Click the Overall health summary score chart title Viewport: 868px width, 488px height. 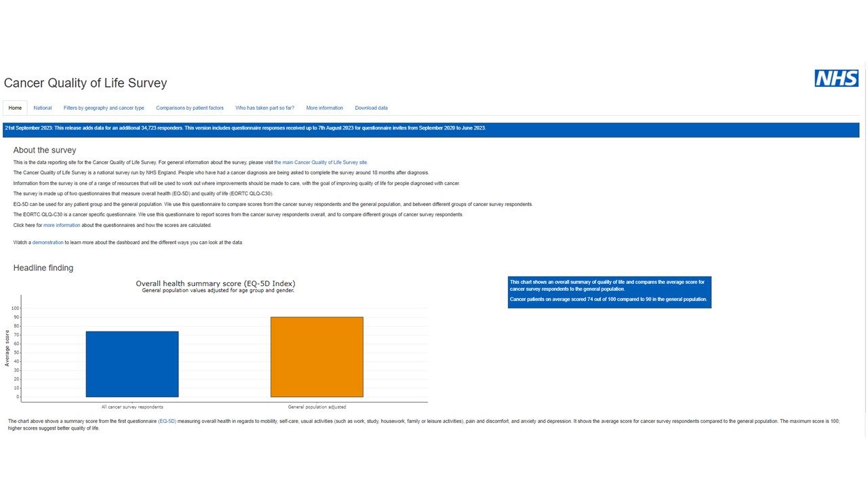[x=216, y=283]
